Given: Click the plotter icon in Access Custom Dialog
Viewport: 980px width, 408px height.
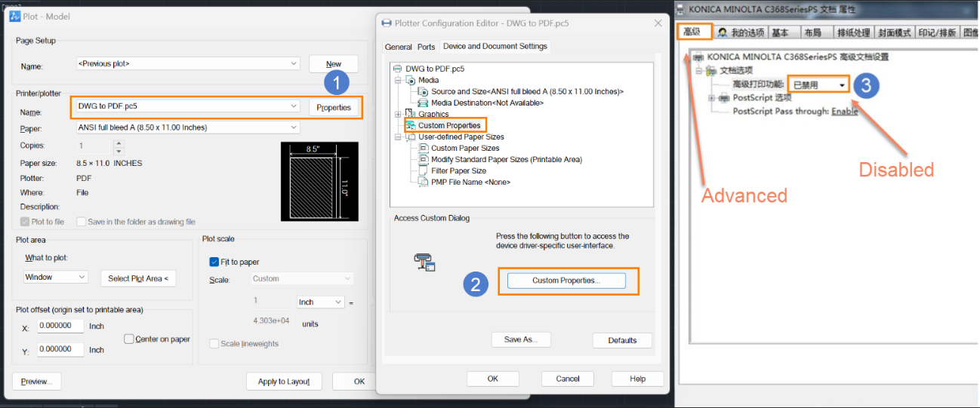Looking at the screenshot, I should pyautogui.click(x=424, y=262).
